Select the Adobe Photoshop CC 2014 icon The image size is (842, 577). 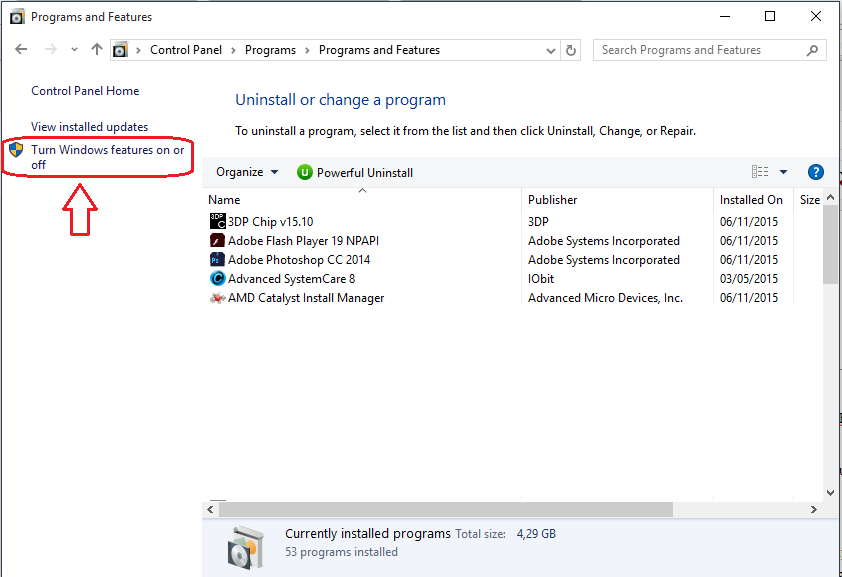(x=218, y=259)
